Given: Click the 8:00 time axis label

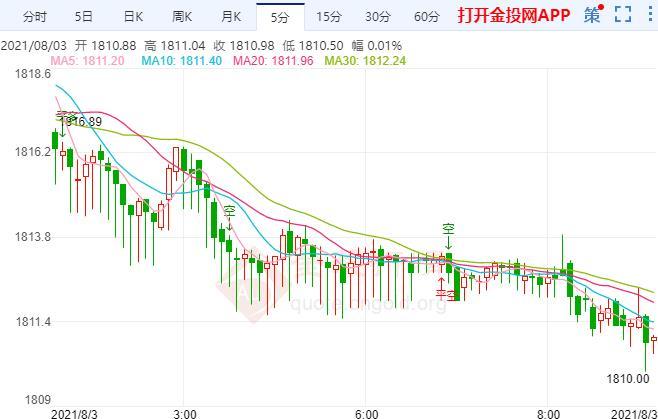Looking at the screenshot, I should [548, 414].
